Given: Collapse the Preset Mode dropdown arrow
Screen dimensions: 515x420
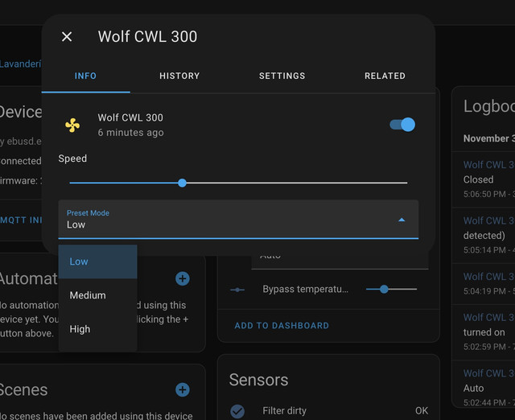Looking at the screenshot, I should pyautogui.click(x=402, y=220).
